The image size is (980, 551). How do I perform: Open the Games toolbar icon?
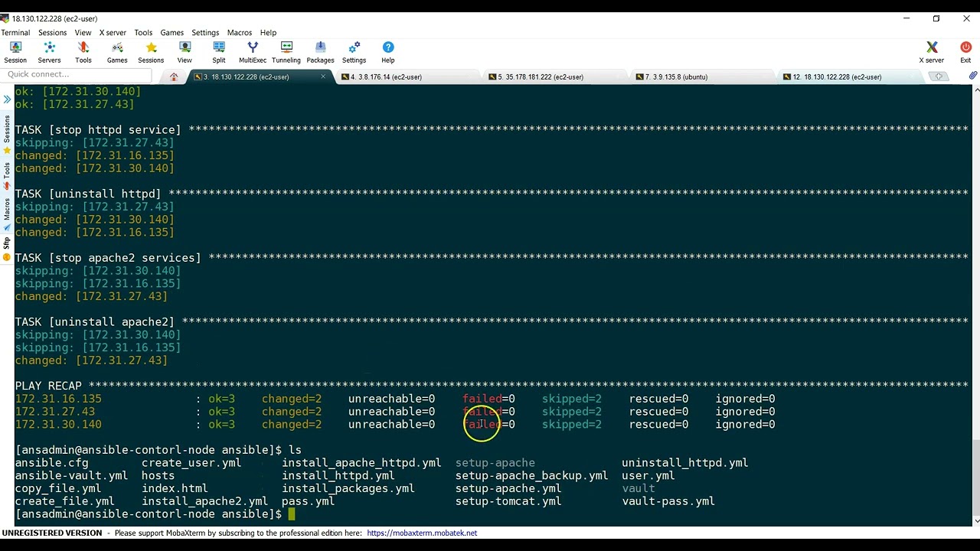117,52
